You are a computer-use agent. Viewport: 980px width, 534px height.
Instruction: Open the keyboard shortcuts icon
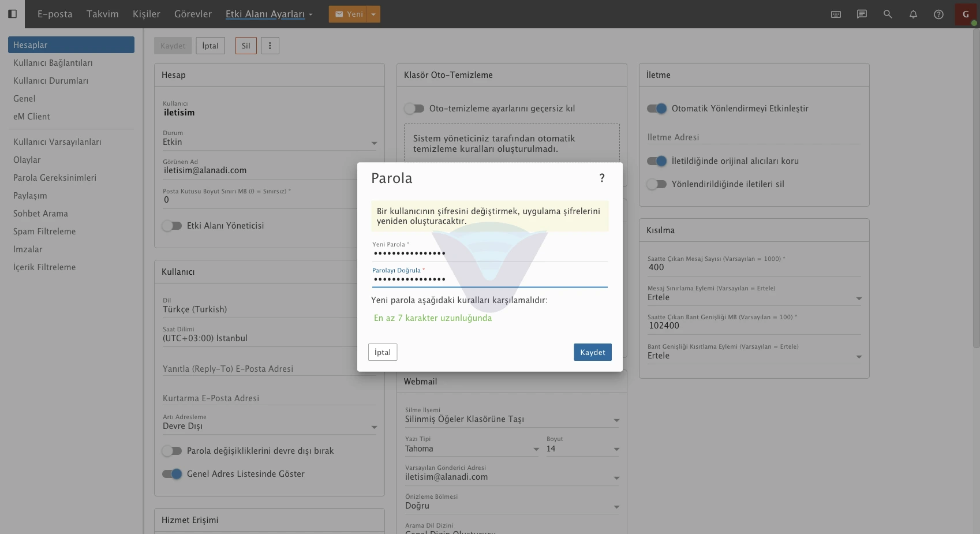click(836, 14)
